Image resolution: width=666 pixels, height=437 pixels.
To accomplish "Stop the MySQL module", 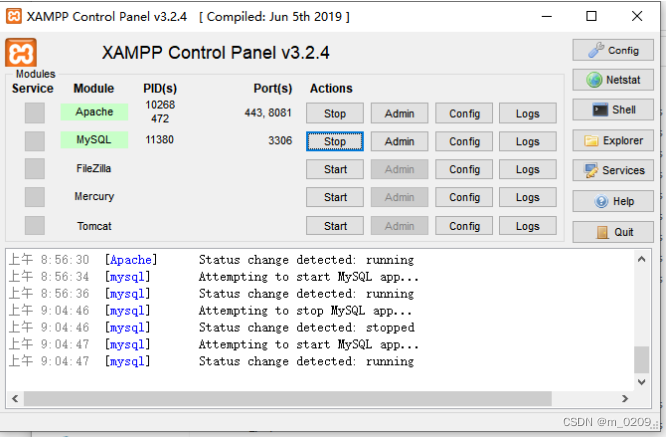I will [335, 141].
